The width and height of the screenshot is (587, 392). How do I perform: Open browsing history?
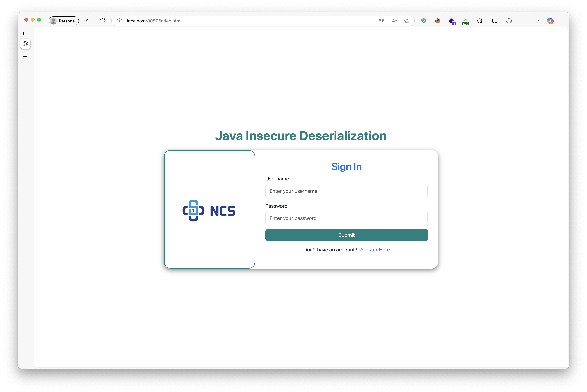point(509,21)
